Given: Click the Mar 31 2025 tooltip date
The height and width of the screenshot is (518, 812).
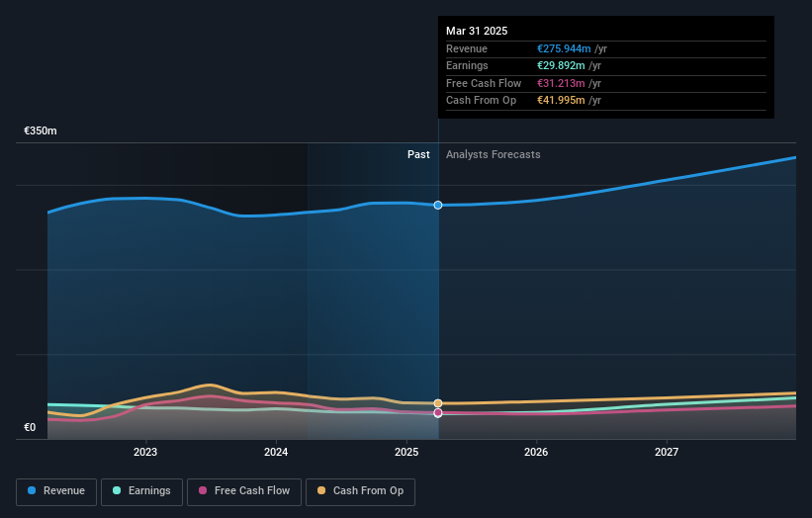Looking at the screenshot, I should [x=477, y=31].
